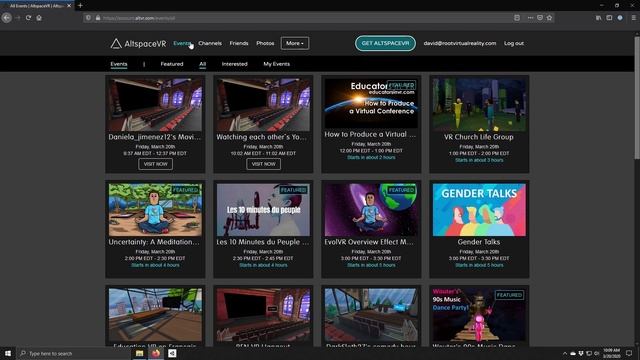Open the Firefox library icon
This screenshot has height=360, width=640.
click(x=598, y=18)
